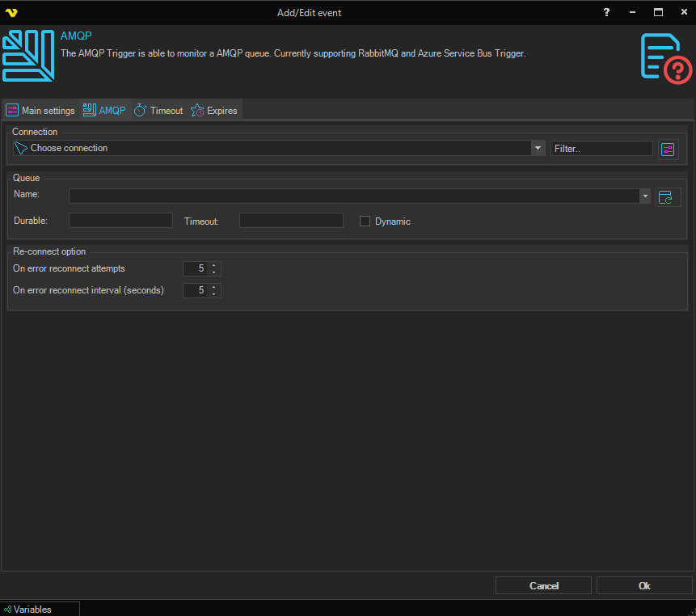Click the question mark help button in title bar
This screenshot has height=616, width=696.
(606, 12)
